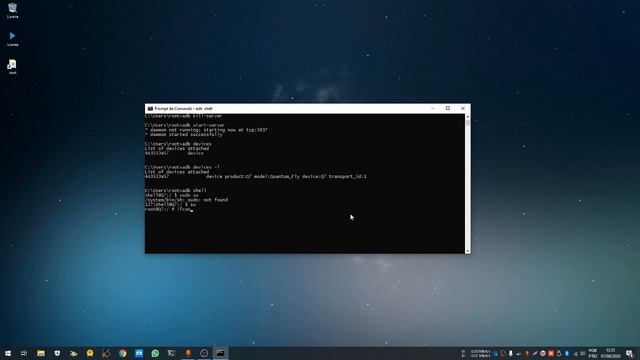Click the Command Prompt title bar text
The image size is (640, 360).
(183, 109)
